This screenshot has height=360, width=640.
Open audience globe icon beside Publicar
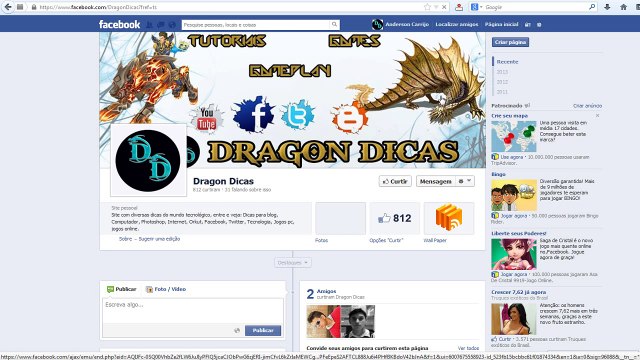pyautogui.click(x=237, y=330)
